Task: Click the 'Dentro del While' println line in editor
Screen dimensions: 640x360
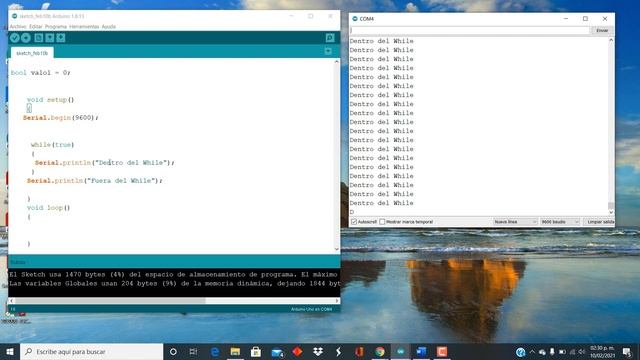Action: tap(104, 162)
